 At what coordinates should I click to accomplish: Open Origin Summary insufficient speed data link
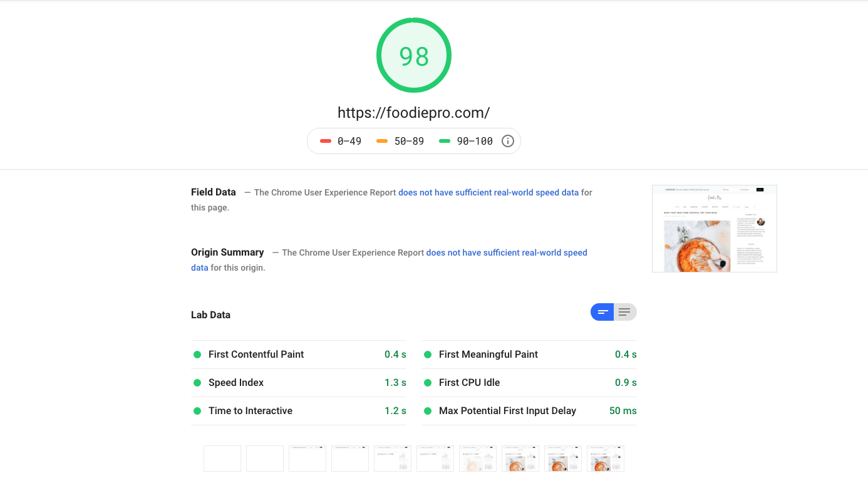(506, 253)
